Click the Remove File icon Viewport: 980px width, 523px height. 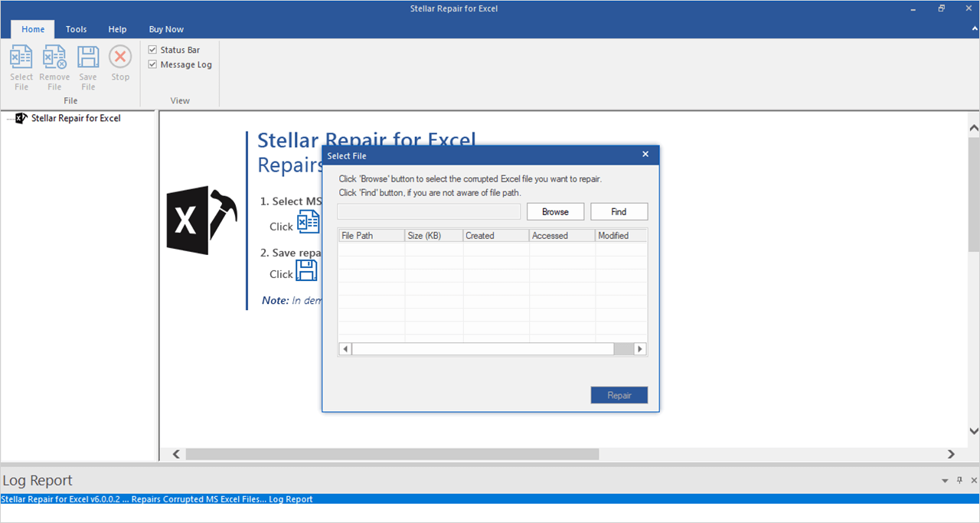coord(54,67)
